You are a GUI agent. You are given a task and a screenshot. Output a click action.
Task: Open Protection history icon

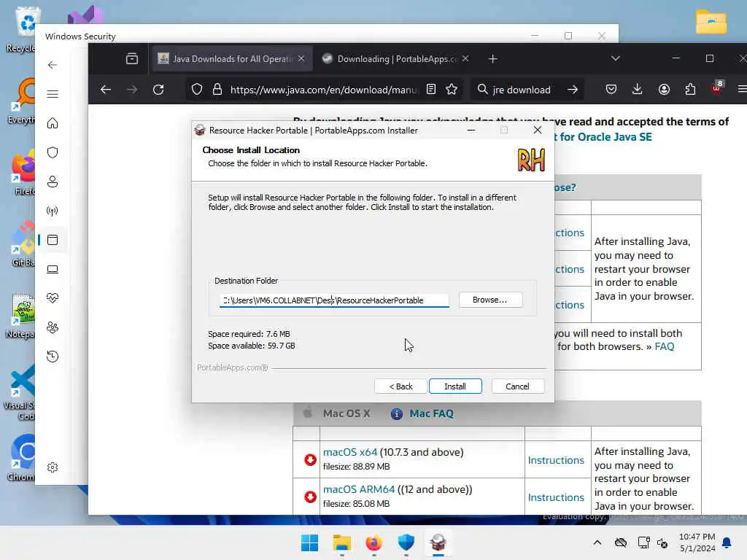(53, 356)
